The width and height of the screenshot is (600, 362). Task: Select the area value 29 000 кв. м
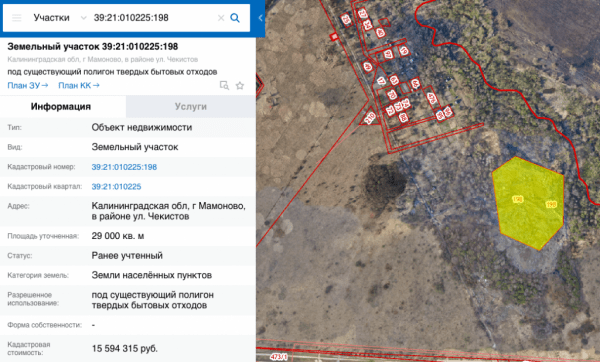point(118,236)
